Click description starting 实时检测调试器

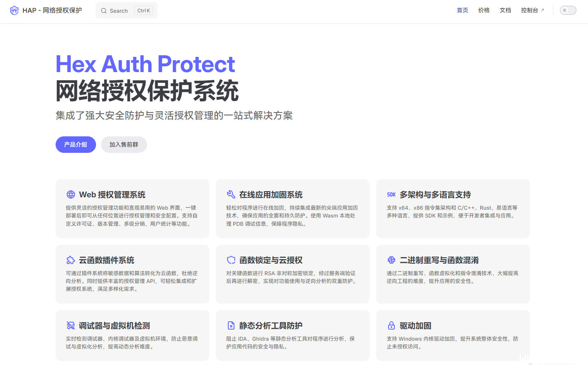click(132, 343)
